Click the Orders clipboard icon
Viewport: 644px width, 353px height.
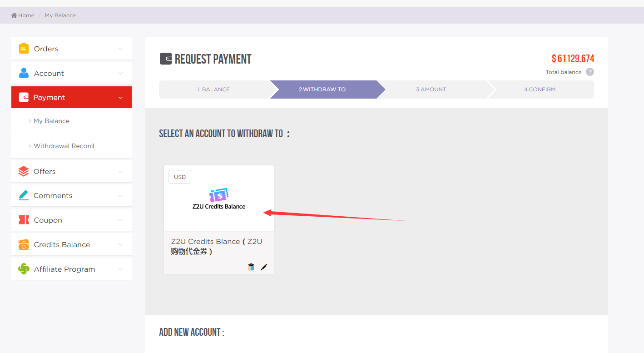click(24, 49)
